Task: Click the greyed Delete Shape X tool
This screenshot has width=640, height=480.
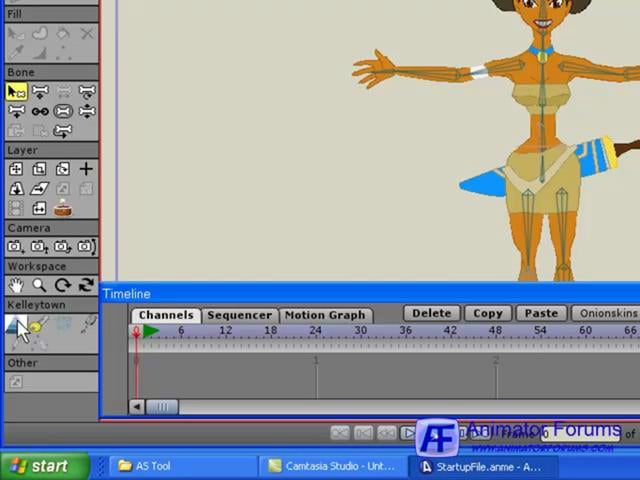Action: tap(87, 33)
